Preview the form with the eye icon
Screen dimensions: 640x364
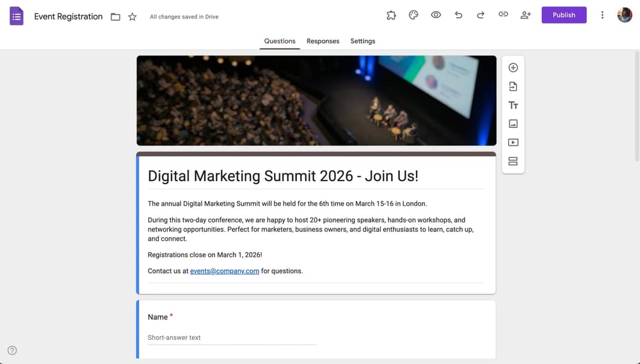tap(436, 15)
